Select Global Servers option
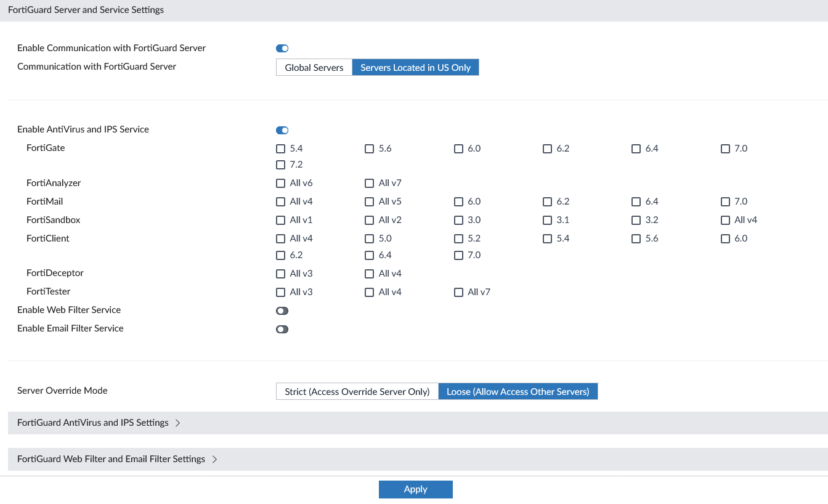Image resolution: width=828 pixels, height=504 pixels. [314, 68]
